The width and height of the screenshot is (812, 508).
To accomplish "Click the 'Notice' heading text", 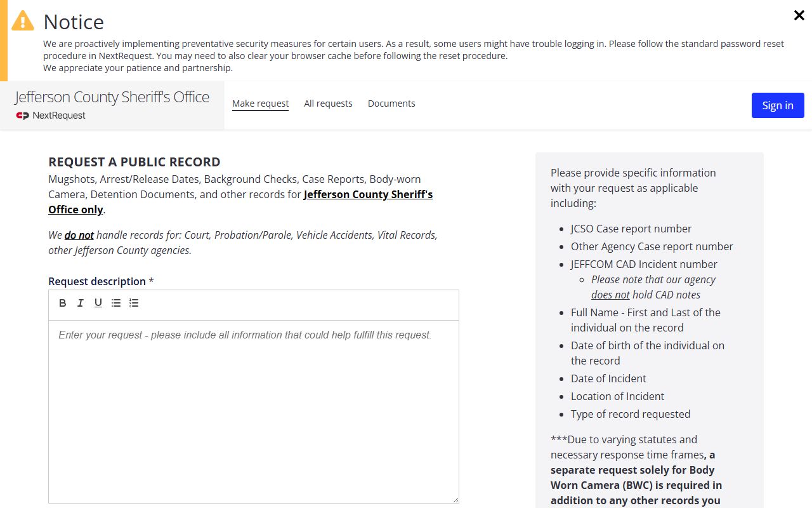I will pos(74,22).
